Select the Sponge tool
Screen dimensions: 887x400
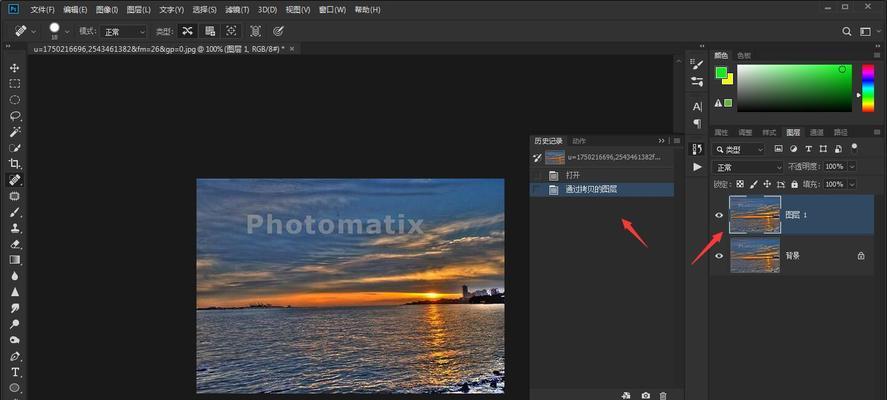[15, 340]
